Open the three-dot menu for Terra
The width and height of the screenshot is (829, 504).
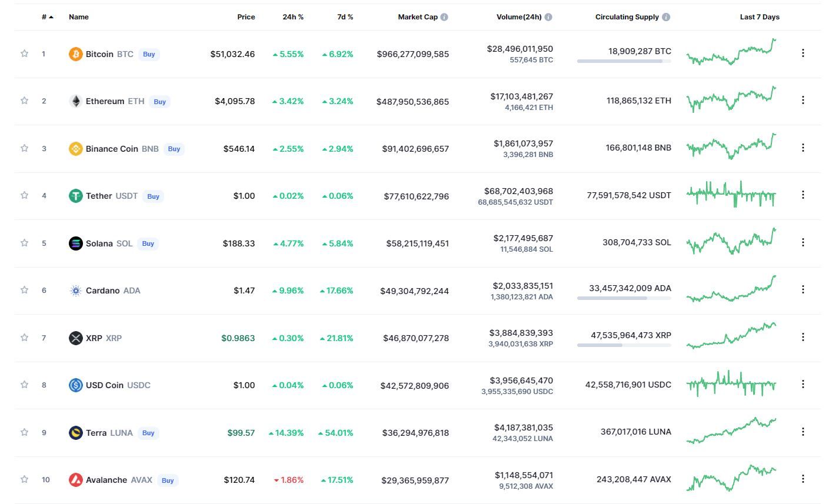tap(803, 432)
